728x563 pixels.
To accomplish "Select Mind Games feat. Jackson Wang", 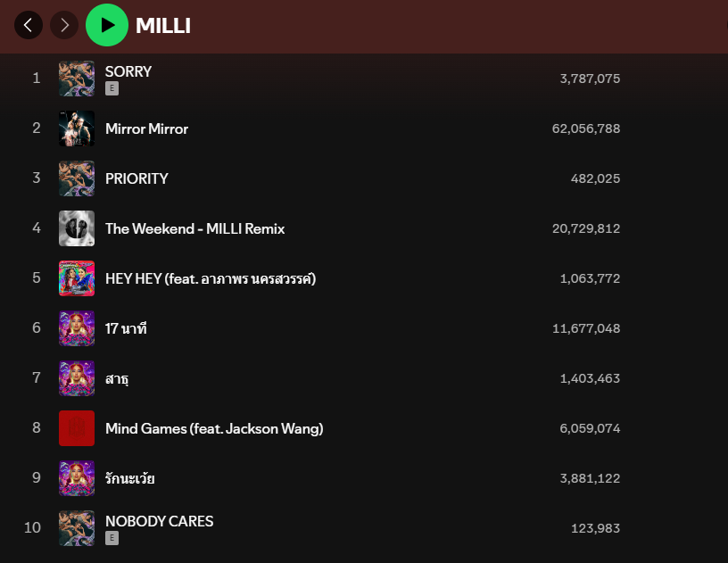I will point(214,428).
